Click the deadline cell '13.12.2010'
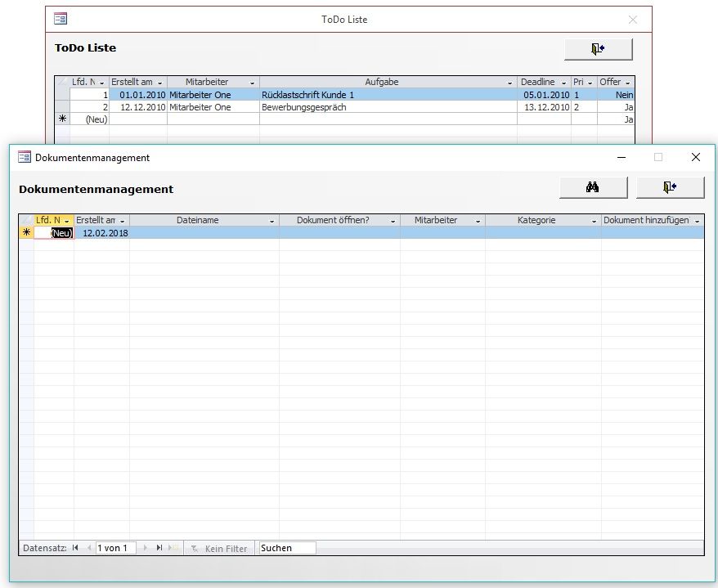The height and width of the screenshot is (588, 718). 544,107
